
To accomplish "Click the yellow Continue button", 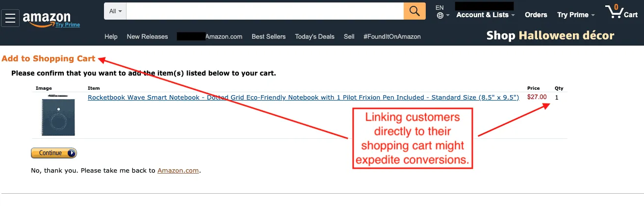I will (53, 153).
